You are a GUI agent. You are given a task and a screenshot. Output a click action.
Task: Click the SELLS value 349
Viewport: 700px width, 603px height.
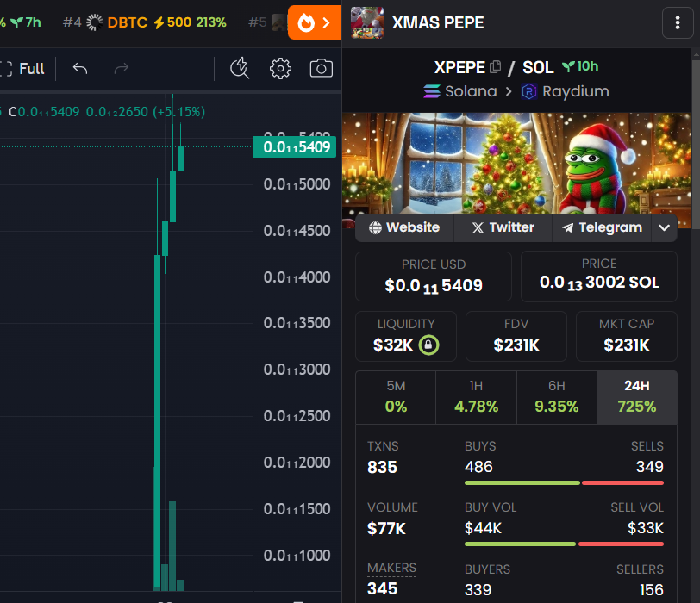(x=649, y=467)
